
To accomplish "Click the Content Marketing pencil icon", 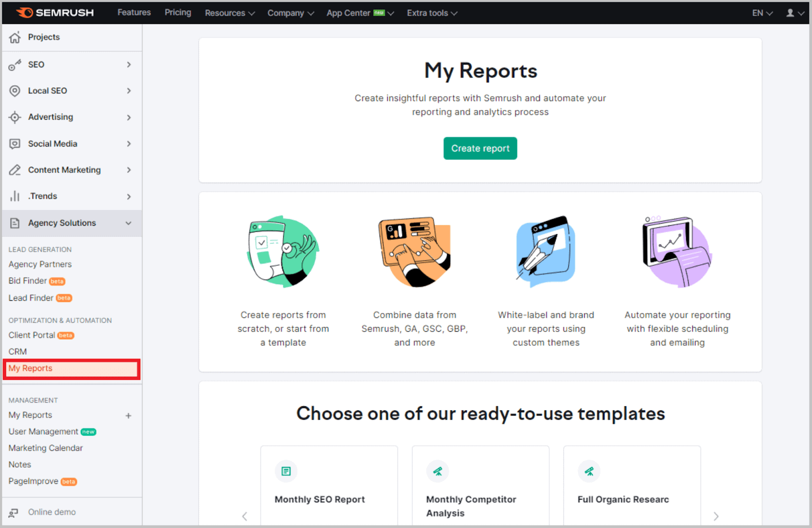I will click(15, 170).
